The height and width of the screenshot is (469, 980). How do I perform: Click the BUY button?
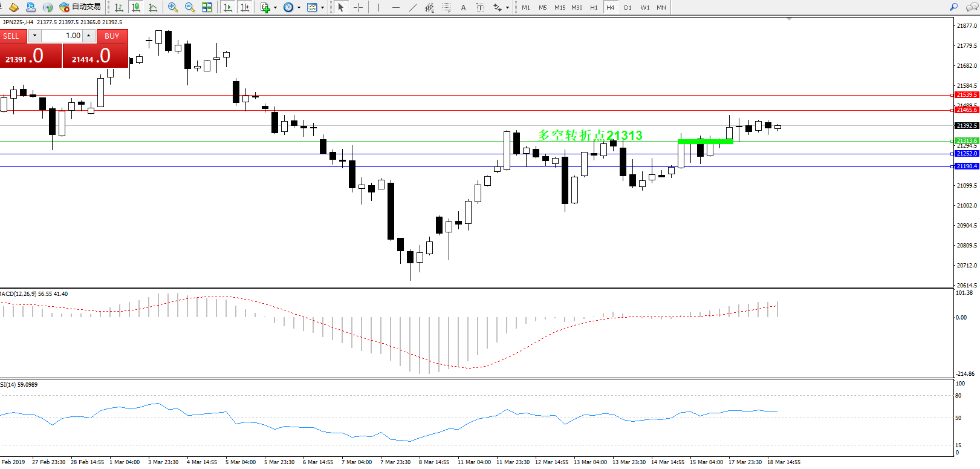[112, 36]
